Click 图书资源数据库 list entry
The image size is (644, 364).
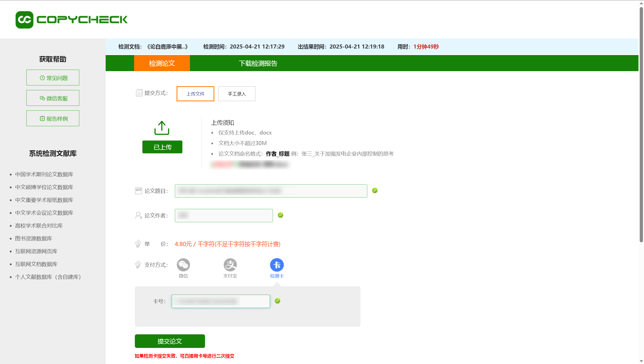tap(34, 238)
